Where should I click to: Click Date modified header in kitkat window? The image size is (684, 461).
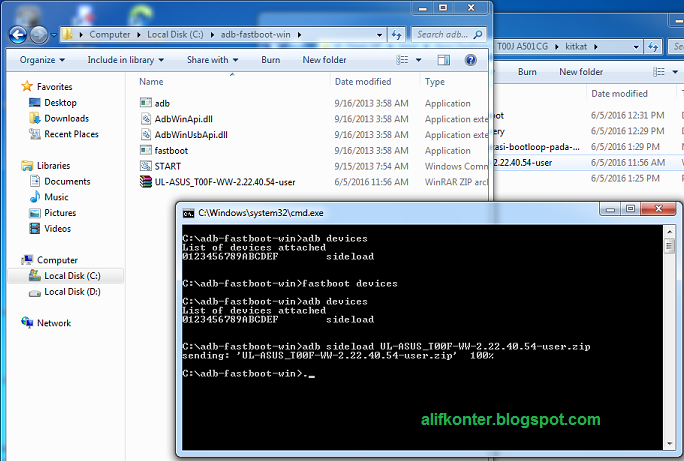coord(619,93)
